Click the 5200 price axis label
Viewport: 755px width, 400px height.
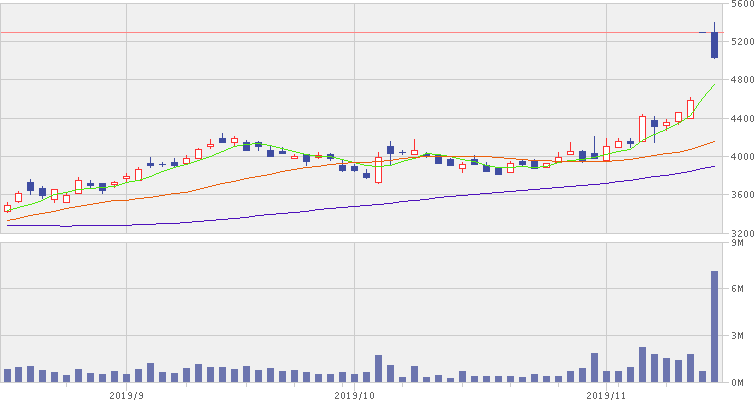740,42
